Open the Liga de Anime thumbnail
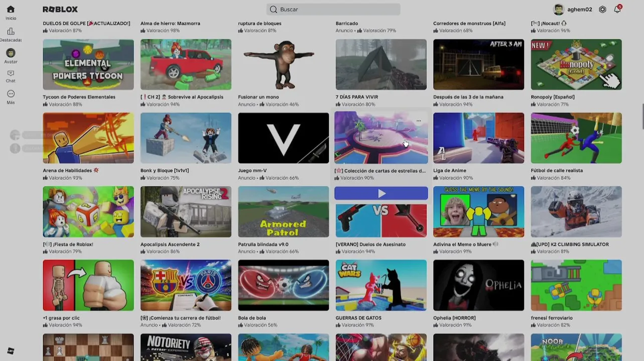 tap(479, 138)
